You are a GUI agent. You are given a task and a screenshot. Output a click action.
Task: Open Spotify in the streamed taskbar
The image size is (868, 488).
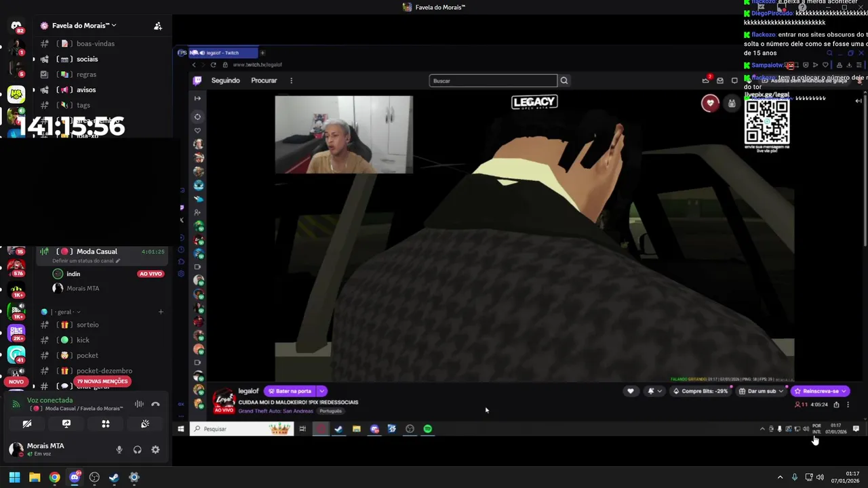(x=427, y=429)
